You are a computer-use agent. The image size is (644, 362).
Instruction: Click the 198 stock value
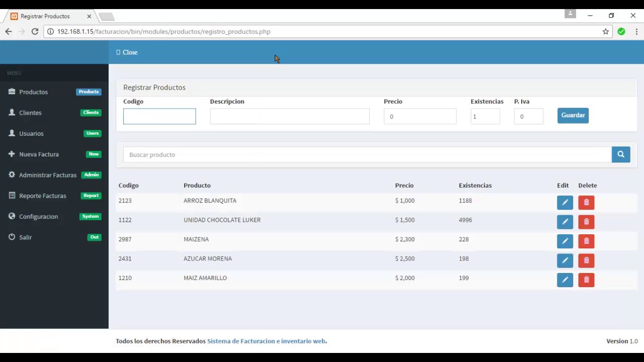coord(463,258)
